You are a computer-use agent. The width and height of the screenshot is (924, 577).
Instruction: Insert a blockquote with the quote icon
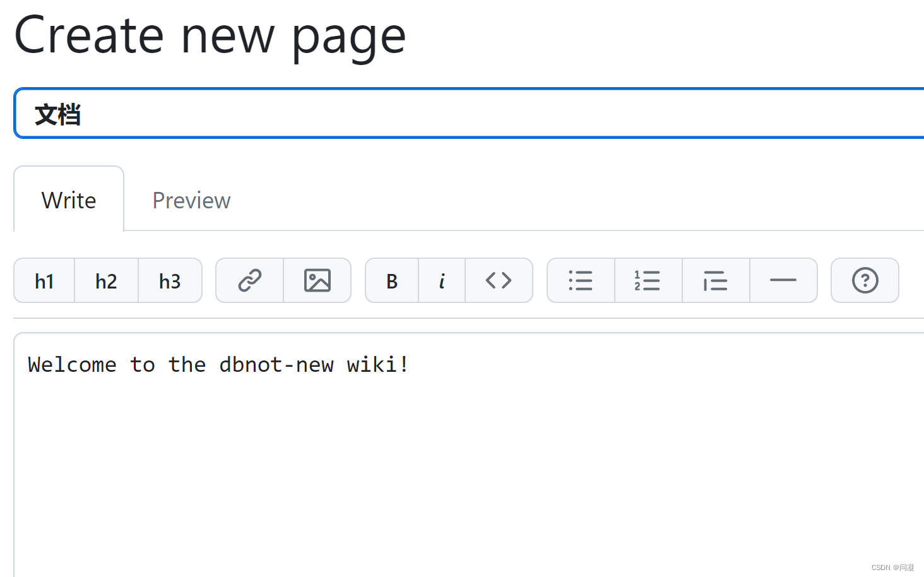point(716,280)
